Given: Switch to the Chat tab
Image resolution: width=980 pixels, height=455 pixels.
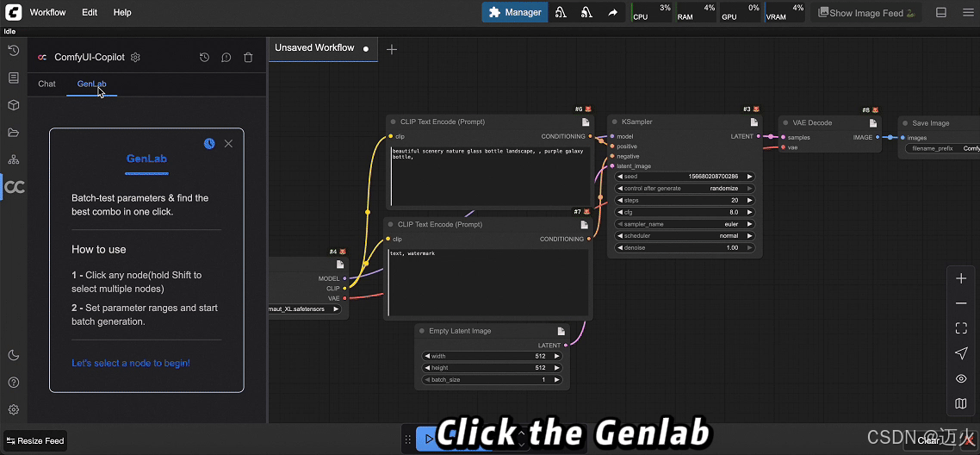Looking at the screenshot, I should click(x=47, y=84).
